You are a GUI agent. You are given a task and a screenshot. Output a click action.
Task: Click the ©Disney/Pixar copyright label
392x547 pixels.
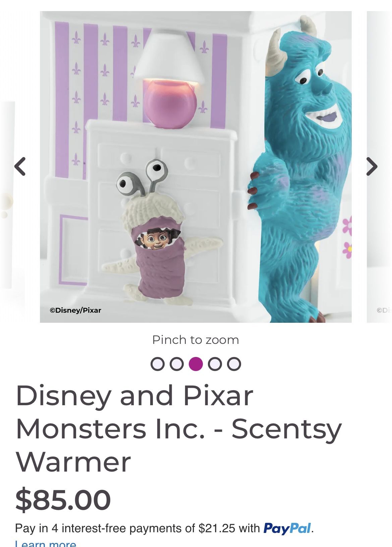tap(75, 310)
